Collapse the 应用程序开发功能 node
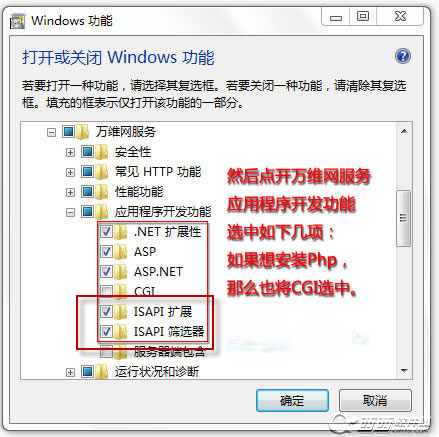439x437 pixels. 70,212
